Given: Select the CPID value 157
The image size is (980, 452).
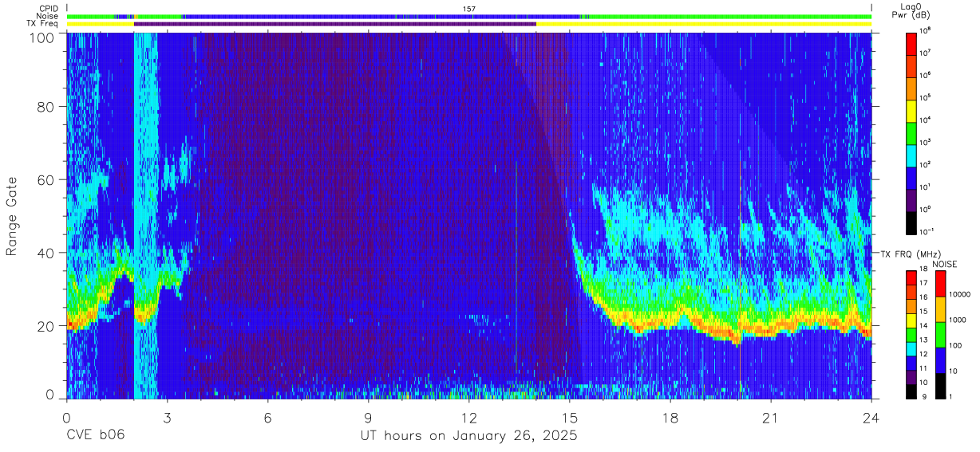Looking at the screenshot, I should pyautogui.click(x=469, y=9).
